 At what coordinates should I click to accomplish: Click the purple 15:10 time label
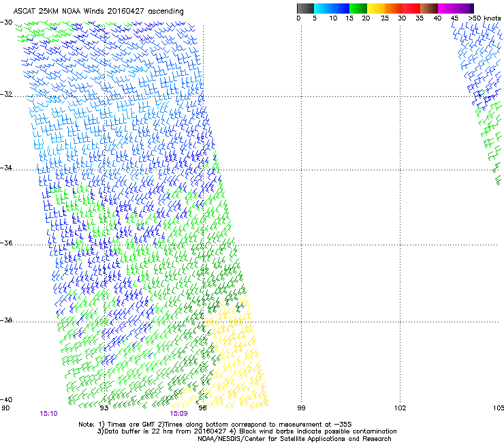pyautogui.click(x=48, y=414)
